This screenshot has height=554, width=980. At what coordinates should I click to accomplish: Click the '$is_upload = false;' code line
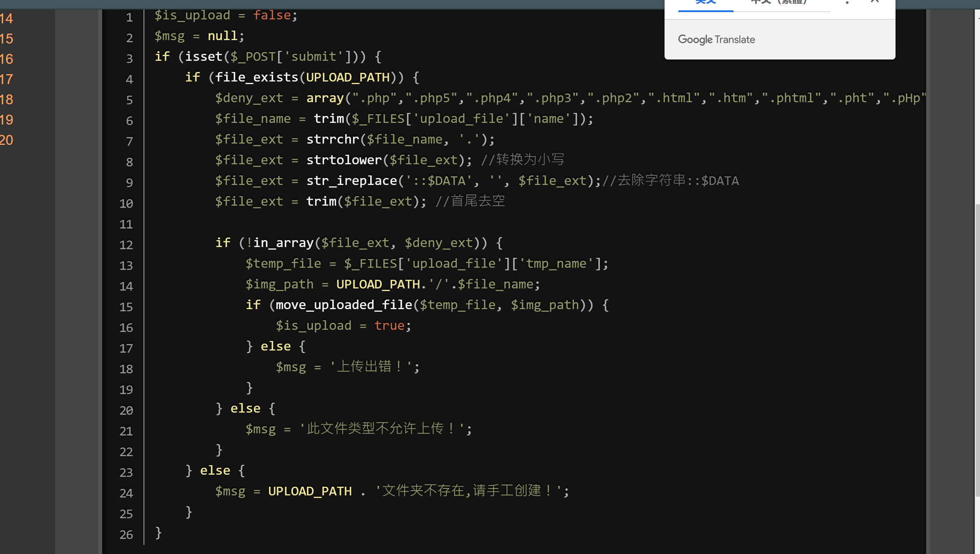(226, 16)
